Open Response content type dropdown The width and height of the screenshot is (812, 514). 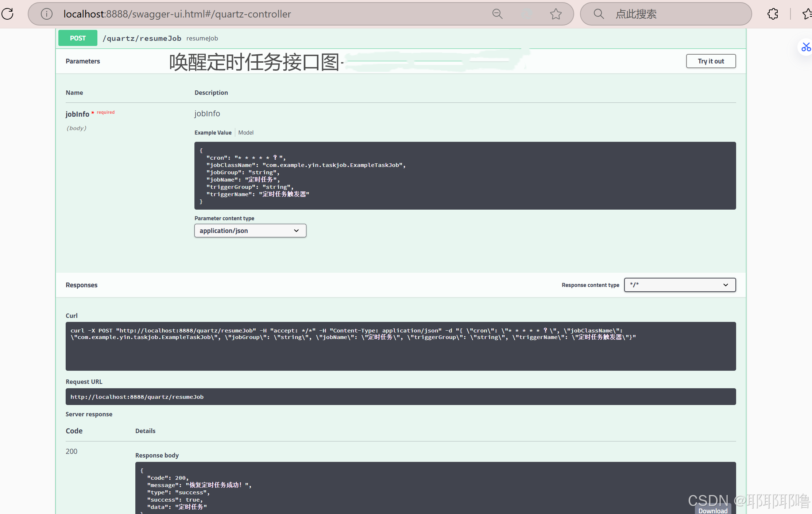coord(680,285)
